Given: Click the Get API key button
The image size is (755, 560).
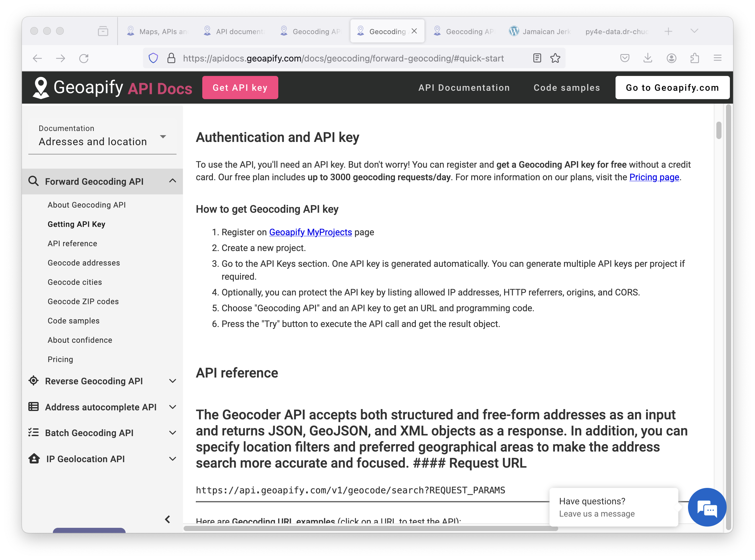Looking at the screenshot, I should pyautogui.click(x=240, y=88).
